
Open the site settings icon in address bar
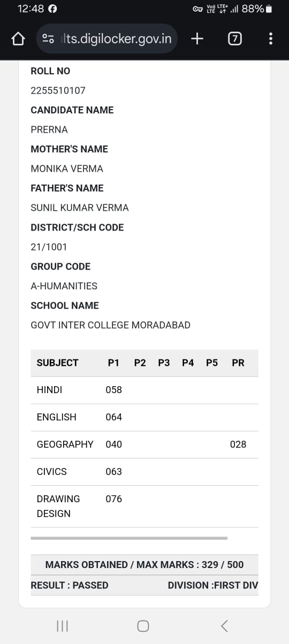coord(48,39)
